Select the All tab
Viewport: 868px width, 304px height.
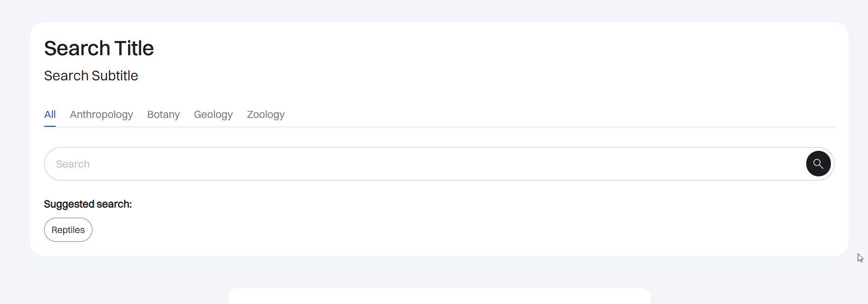50,115
